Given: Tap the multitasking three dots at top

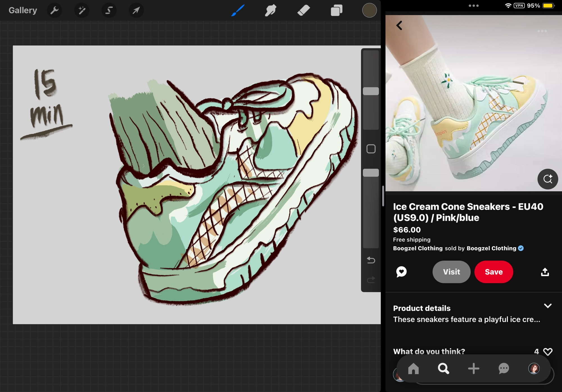Looking at the screenshot, I should 473,6.
